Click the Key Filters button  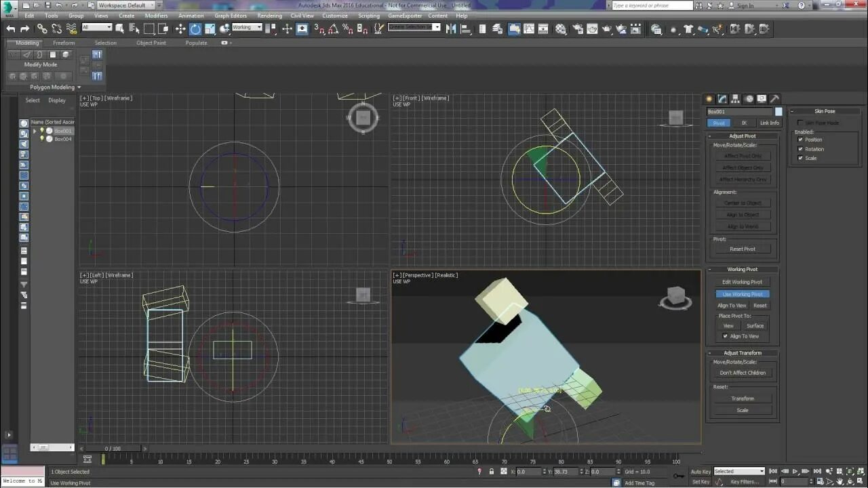pos(744,482)
